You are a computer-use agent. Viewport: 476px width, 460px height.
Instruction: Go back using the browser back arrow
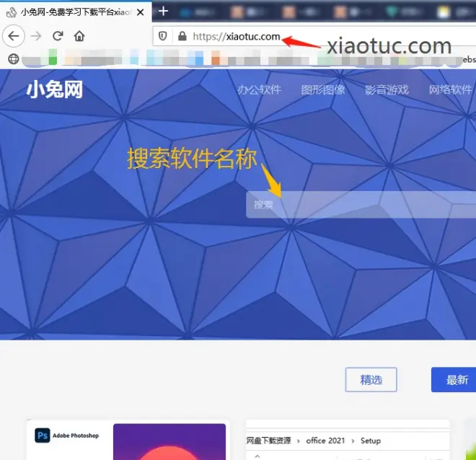tap(14, 36)
